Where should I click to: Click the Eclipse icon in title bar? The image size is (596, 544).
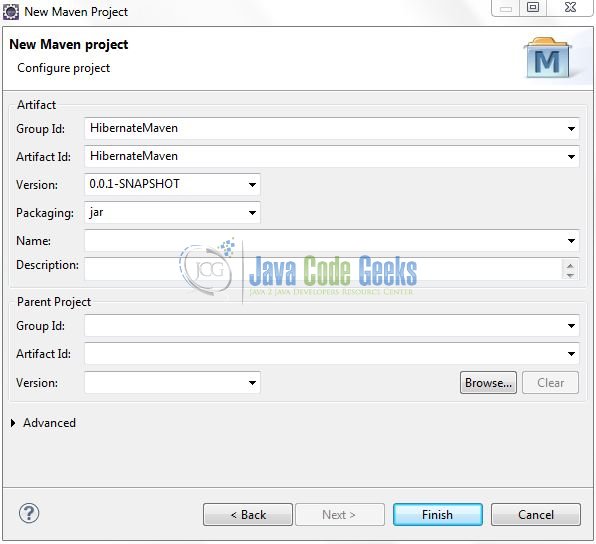coord(11,12)
